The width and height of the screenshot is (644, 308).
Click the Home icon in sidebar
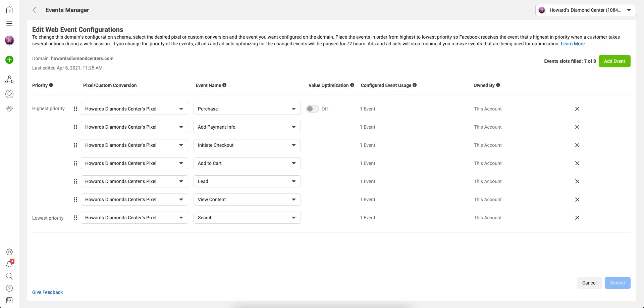point(9,10)
